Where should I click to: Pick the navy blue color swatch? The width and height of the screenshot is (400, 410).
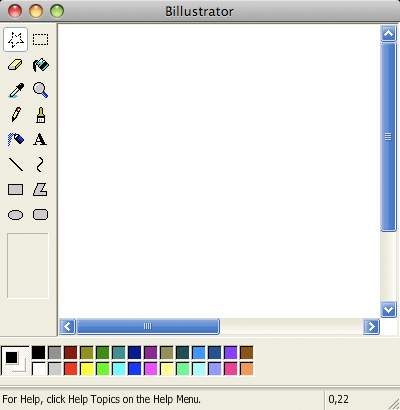click(x=134, y=353)
